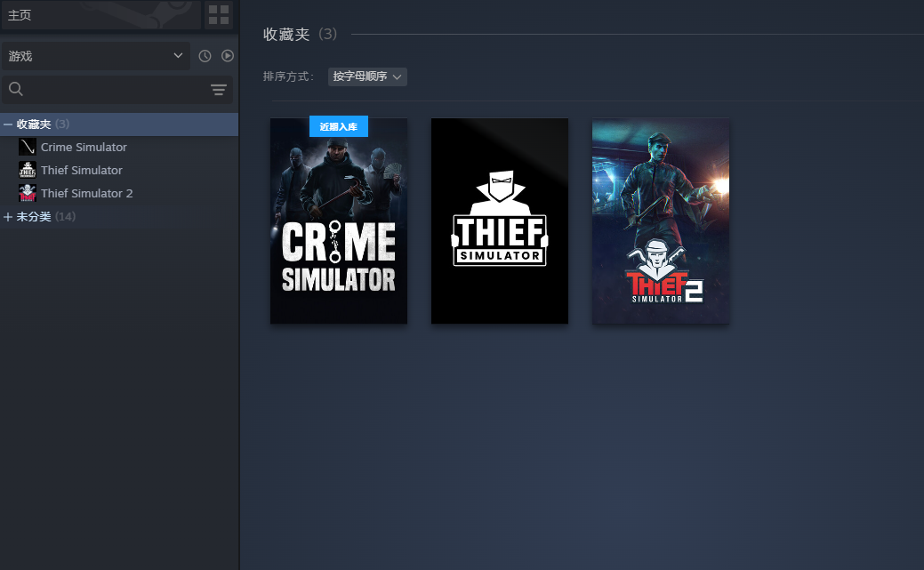This screenshot has height=570, width=924.
Task: Open the 游戏 category dropdown
Action: (x=95, y=56)
